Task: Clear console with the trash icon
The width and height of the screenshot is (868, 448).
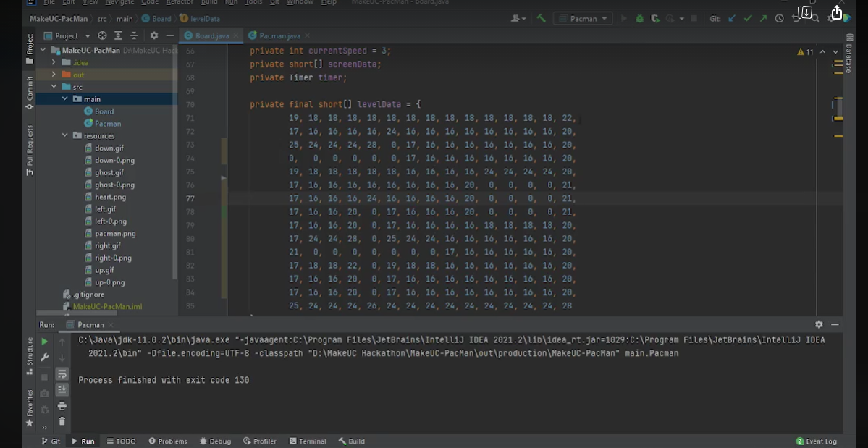Action: [62, 421]
